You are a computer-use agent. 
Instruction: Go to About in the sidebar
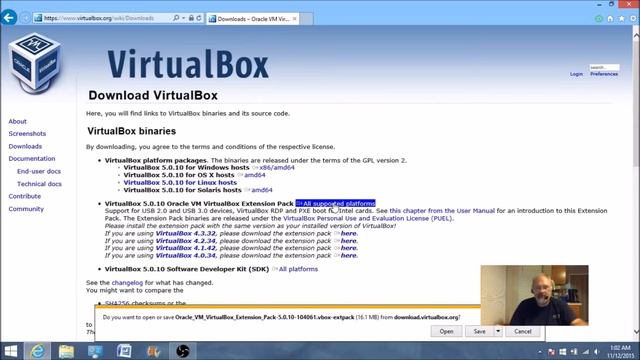click(18, 121)
